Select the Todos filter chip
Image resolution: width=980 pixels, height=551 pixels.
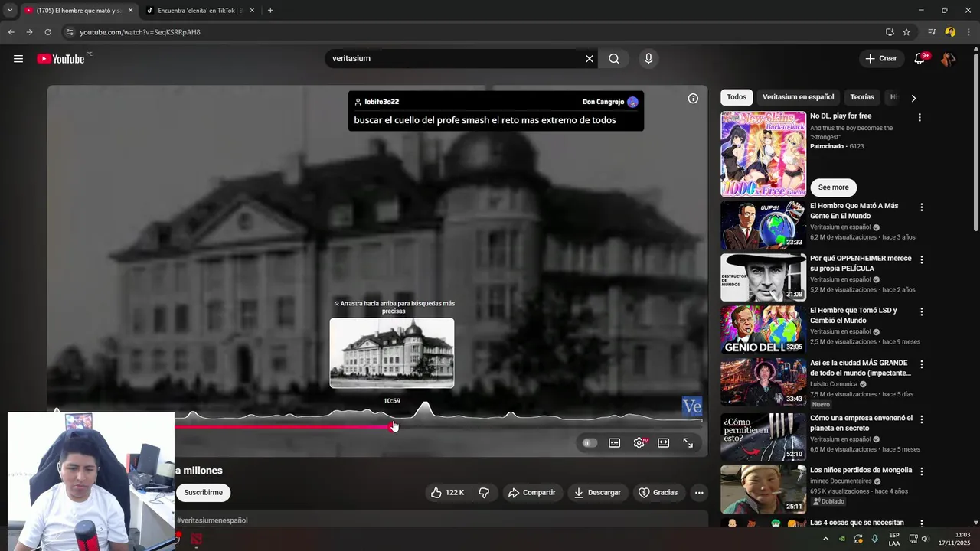[x=737, y=97]
